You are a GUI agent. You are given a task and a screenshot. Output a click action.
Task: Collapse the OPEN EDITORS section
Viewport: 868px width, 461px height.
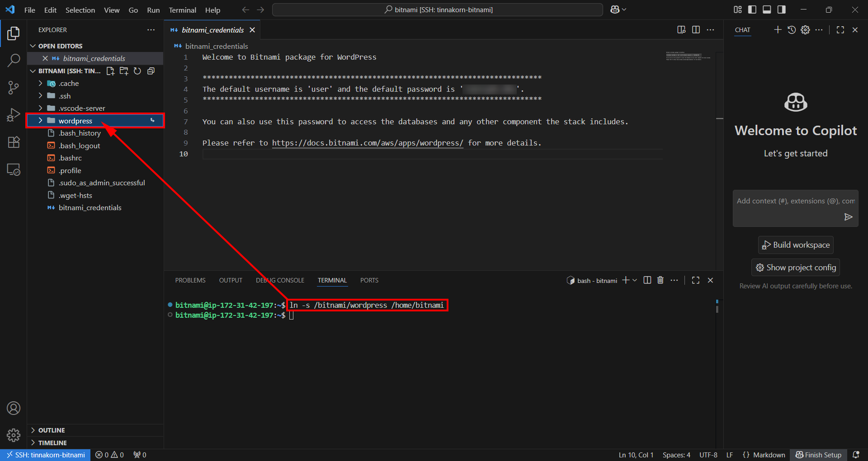point(95,46)
